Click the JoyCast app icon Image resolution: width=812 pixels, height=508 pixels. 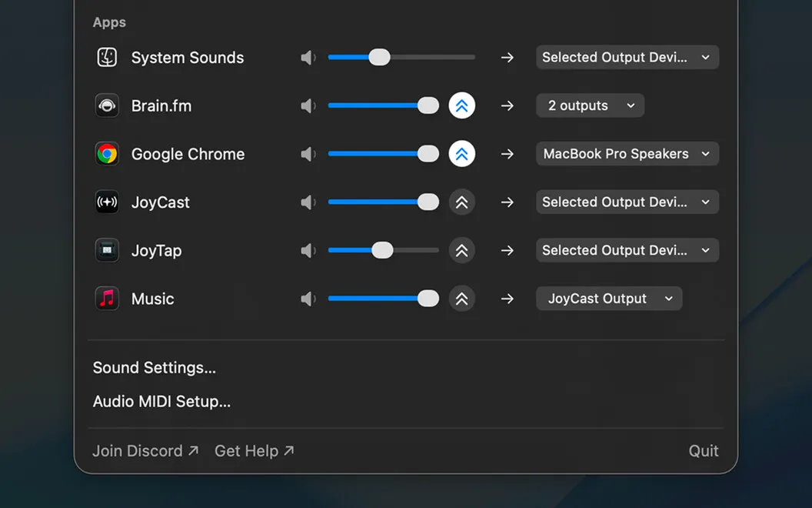tap(107, 202)
